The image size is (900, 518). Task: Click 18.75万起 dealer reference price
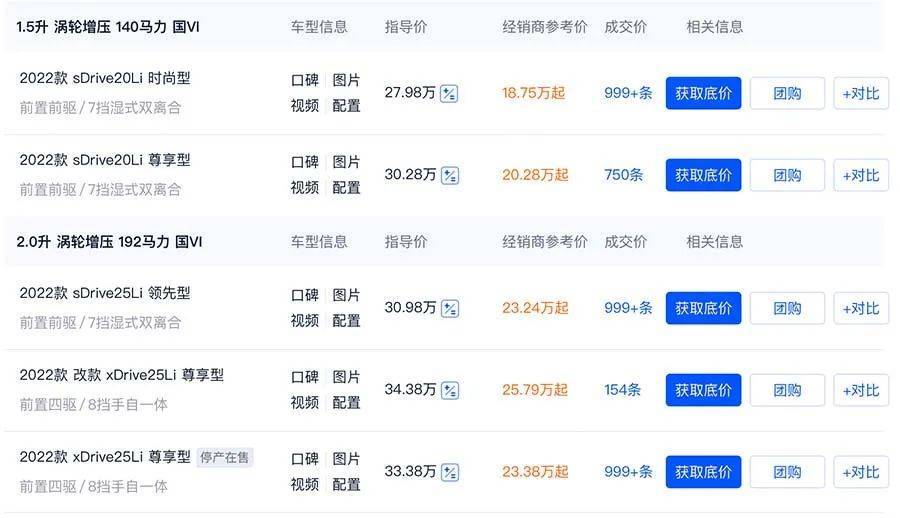pyautogui.click(x=533, y=93)
